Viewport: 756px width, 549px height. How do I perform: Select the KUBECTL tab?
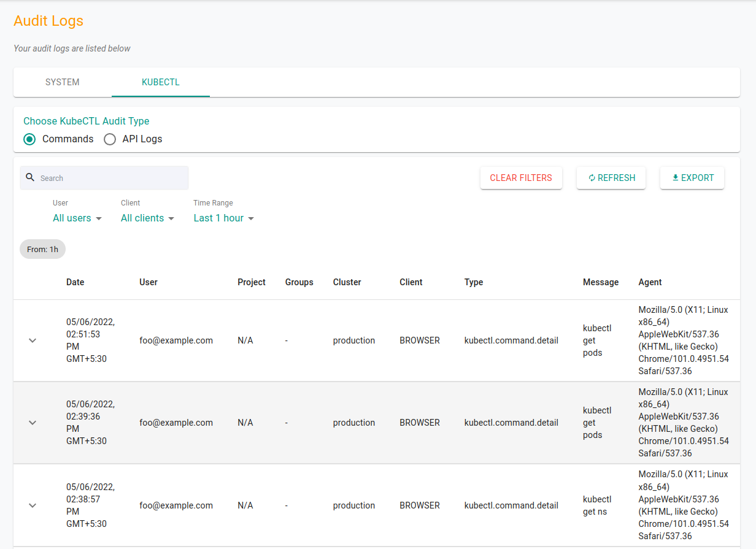[x=161, y=82]
